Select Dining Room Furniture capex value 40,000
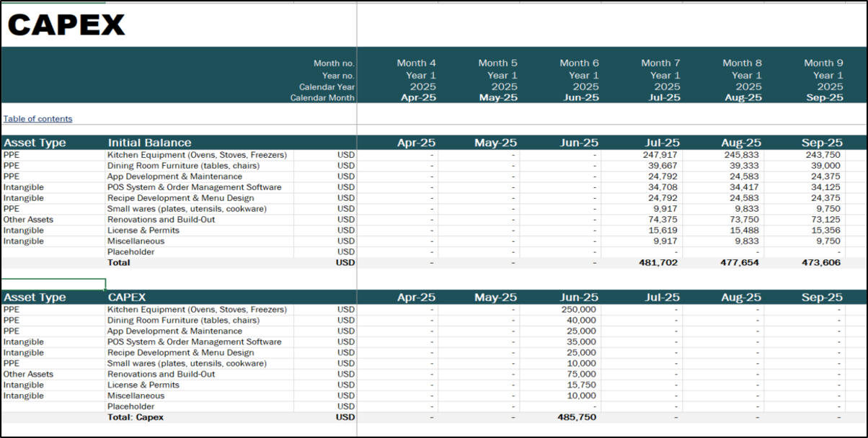Screen dimensions: 868x438 click(581, 321)
